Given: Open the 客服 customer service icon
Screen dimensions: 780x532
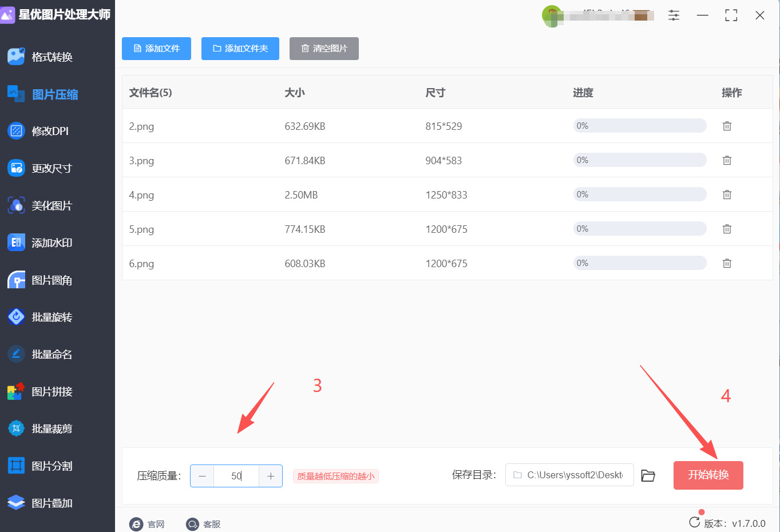Looking at the screenshot, I should [193, 524].
